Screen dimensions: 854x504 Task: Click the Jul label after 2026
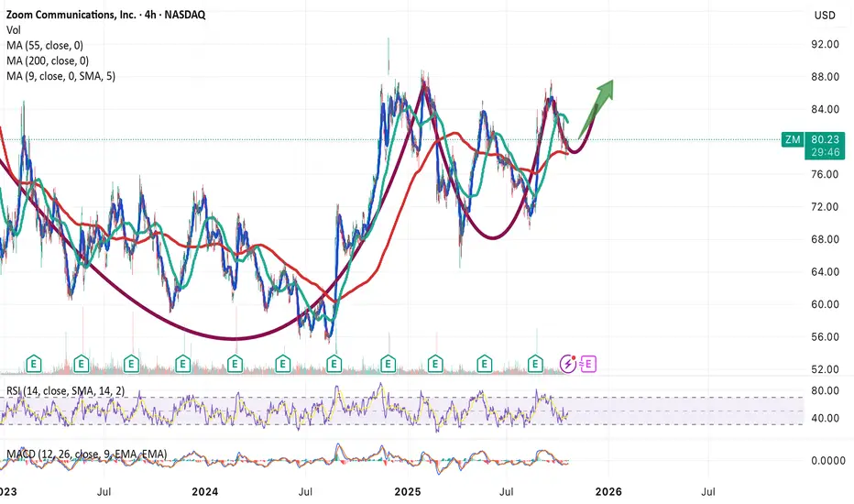click(x=708, y=491)
